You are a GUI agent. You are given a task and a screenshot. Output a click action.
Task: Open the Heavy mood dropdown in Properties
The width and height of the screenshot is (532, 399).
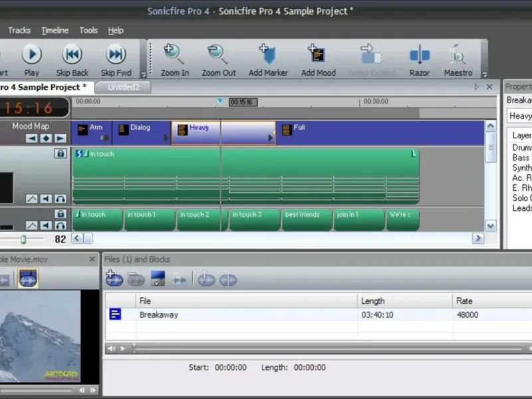point(520,116)
